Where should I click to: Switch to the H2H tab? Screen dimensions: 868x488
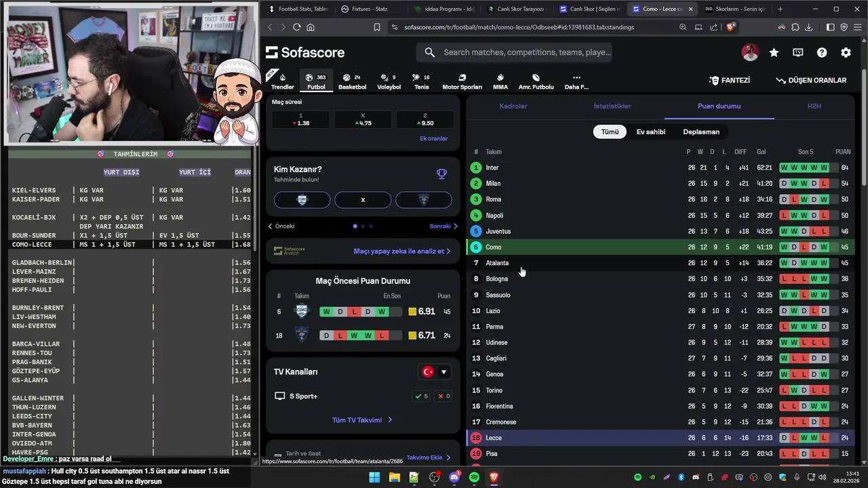click(814, 106)
